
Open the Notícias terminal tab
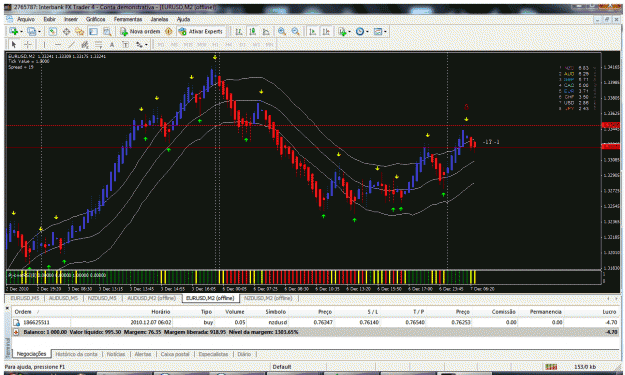(x=116, y=354)
